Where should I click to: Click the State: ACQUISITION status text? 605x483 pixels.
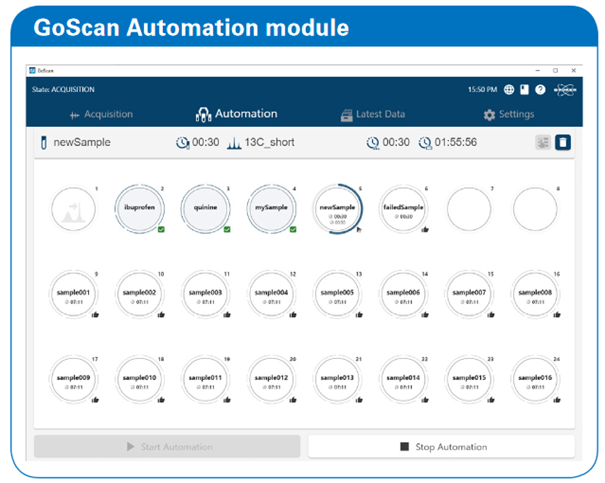click(63, 90)
